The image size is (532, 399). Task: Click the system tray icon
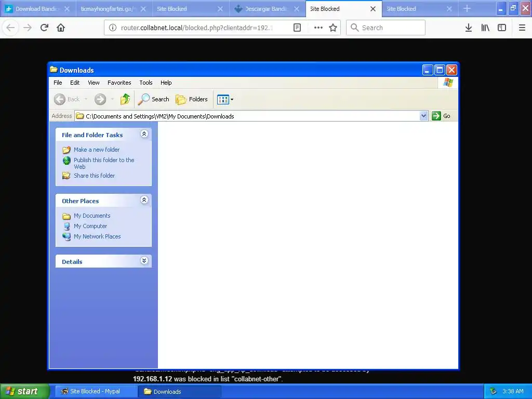tap(494, 391)
